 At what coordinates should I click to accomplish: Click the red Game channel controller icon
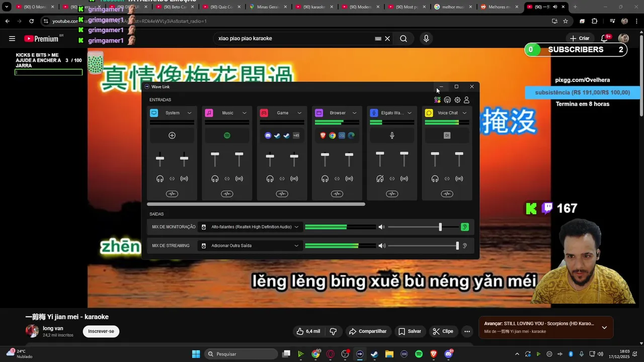264,113
